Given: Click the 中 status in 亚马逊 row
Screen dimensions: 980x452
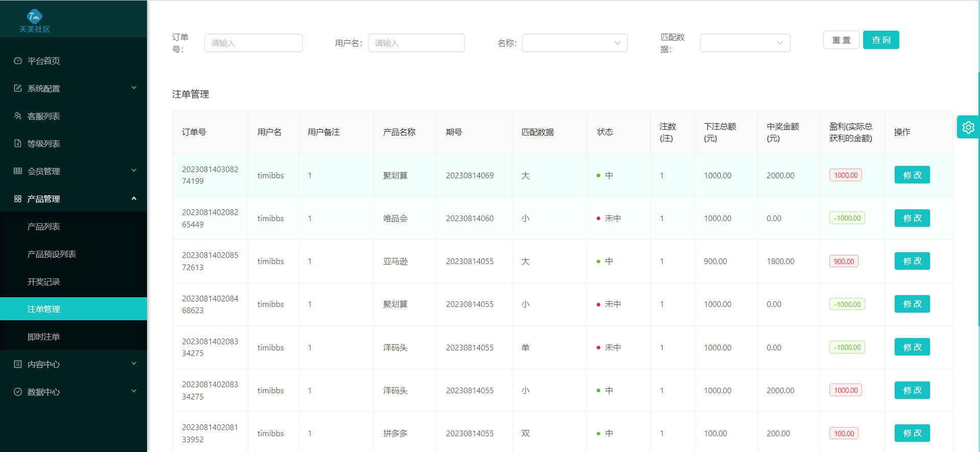Looking at the screenshot, I should [x=605, y=261].
